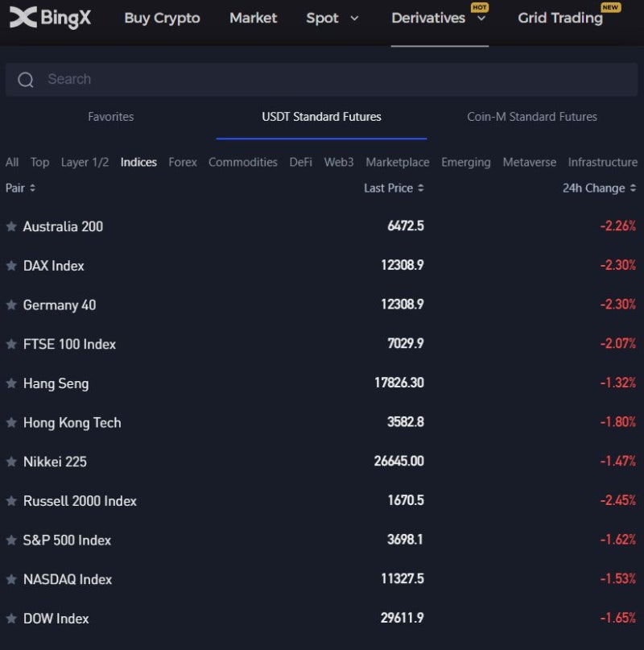Open the Buy Crypto page
644x650 pixels.
(162, 18)
